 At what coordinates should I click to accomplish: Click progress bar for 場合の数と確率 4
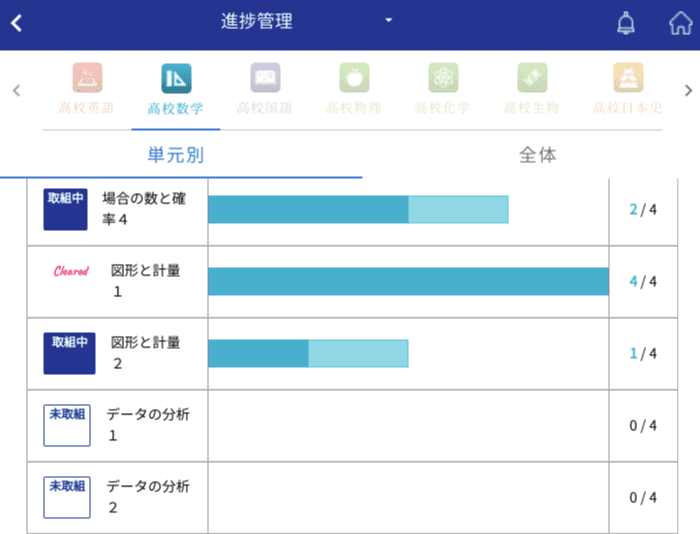[x=358, y=209]
